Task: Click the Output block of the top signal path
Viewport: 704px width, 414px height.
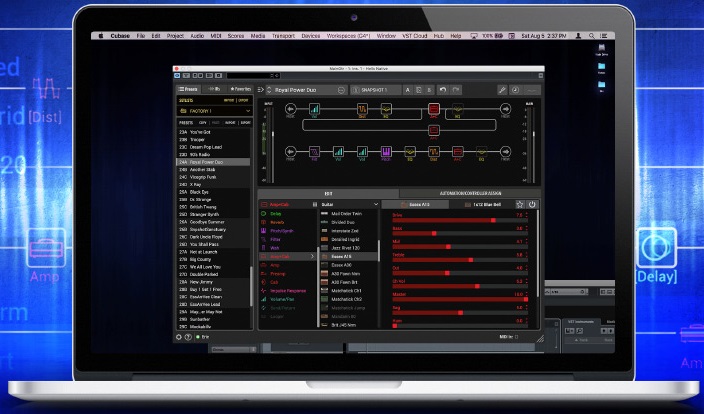Action: (505, 109)
